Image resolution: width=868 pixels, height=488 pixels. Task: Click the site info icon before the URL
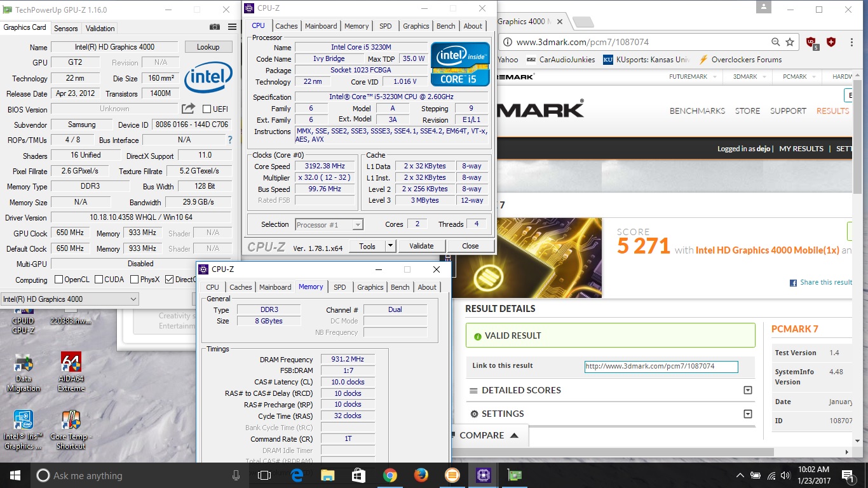point(508,42)
